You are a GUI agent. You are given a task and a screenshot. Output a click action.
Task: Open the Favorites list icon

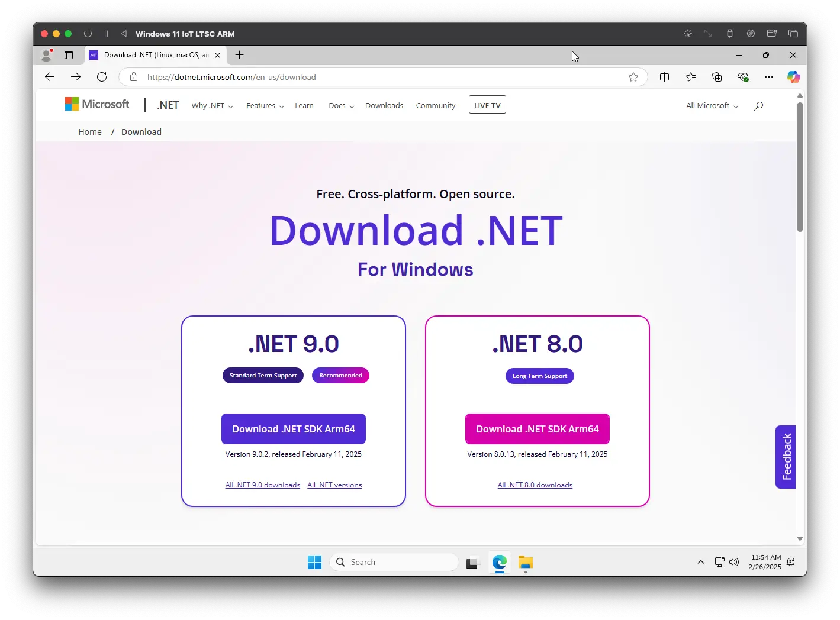pyautogui.click(x=691, y=77)
